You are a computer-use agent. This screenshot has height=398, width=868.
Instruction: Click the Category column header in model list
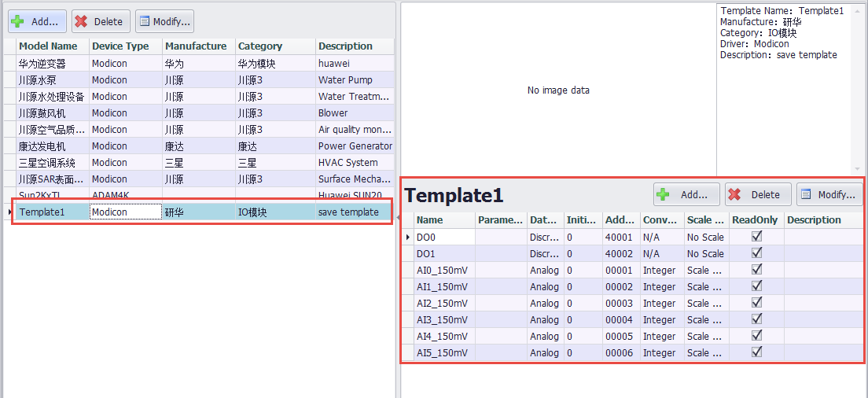[x=260, y=46]
